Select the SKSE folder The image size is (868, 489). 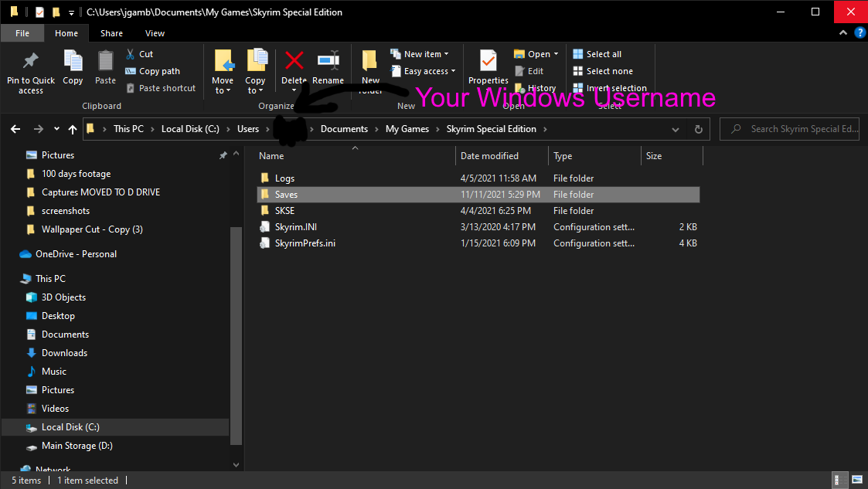pos(478,211)
